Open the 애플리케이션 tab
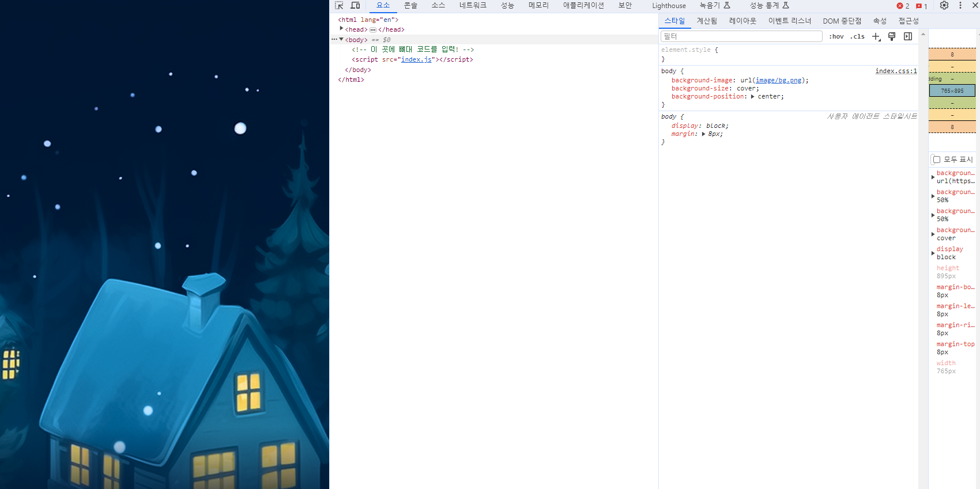The image size is (980, 489). (583, 6)
